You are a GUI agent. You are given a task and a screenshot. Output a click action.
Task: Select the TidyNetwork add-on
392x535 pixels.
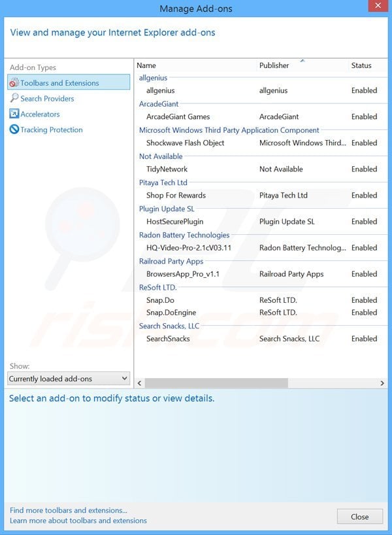tap(261, 169)
